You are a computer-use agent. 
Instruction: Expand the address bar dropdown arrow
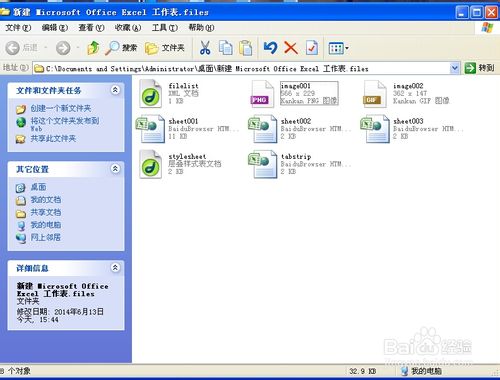[454, 68]
